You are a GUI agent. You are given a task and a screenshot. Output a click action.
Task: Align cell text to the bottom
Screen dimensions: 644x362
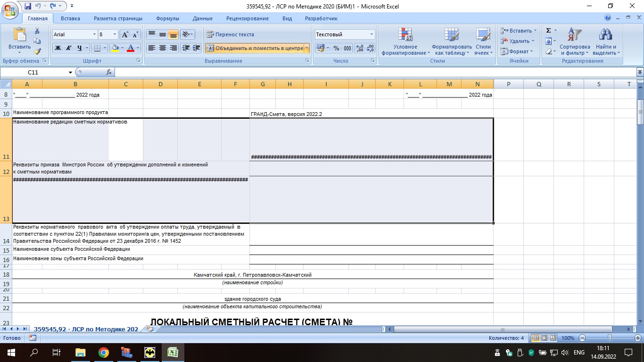pos(173,34)
